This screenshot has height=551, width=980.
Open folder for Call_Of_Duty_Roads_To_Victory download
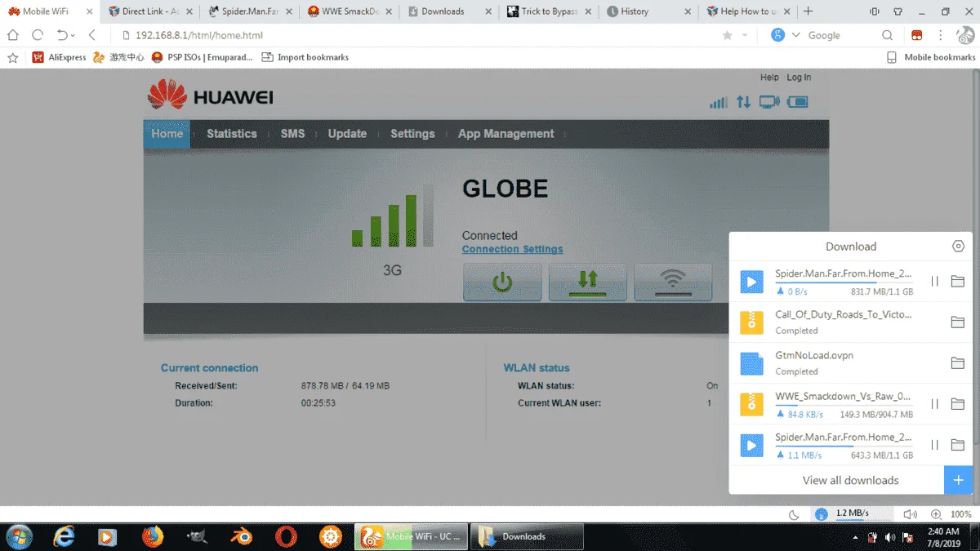click(x=958, y=322)
